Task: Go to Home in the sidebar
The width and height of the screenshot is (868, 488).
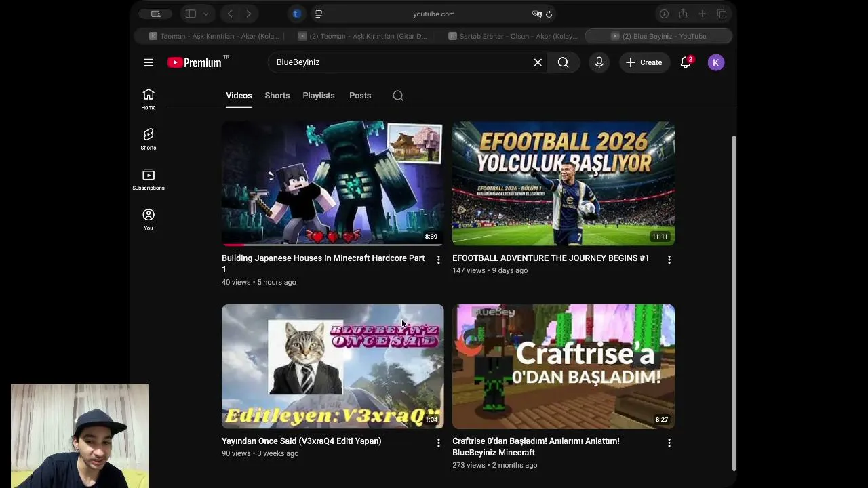Action: click(149, 99)
